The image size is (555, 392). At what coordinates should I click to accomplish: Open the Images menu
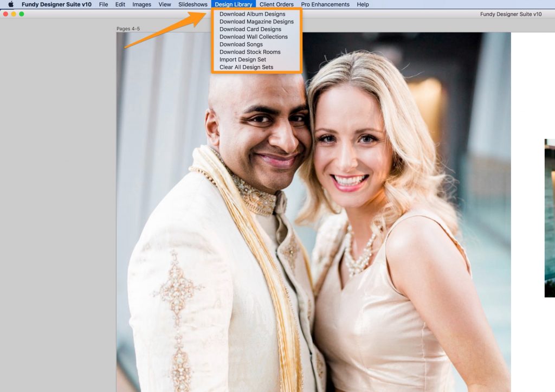pos(141,4)
